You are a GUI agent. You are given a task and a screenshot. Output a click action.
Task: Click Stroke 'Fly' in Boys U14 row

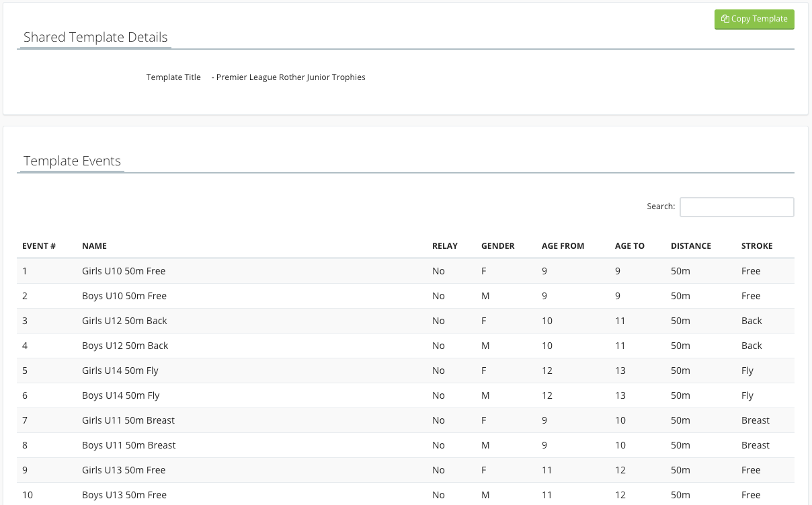coord(747,395)
